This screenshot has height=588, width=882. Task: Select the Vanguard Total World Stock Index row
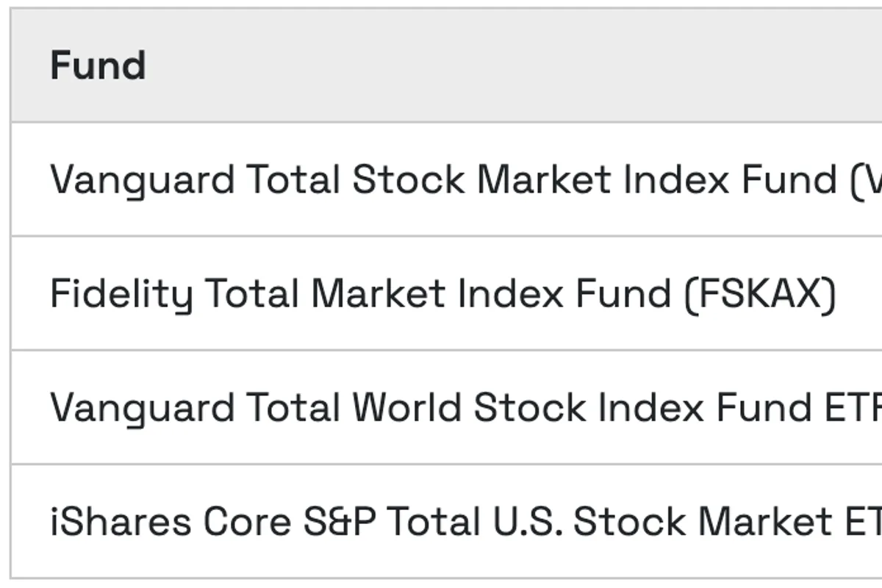point(441,408)
